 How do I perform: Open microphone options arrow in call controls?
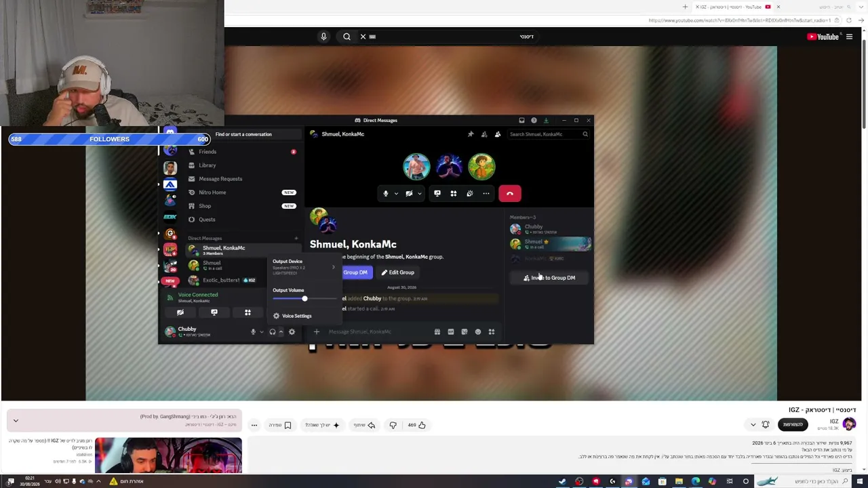(x=396, y=194)
